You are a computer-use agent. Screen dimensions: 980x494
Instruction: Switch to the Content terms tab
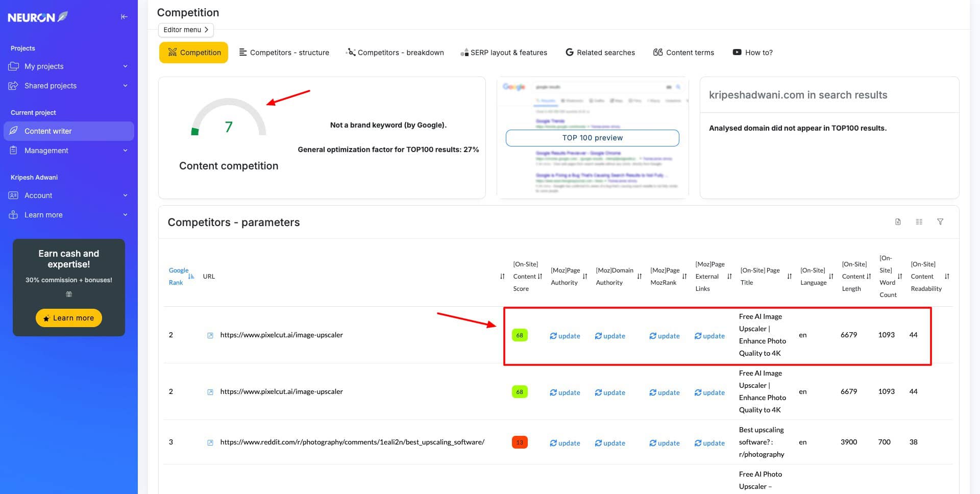[x=683, y=53]
